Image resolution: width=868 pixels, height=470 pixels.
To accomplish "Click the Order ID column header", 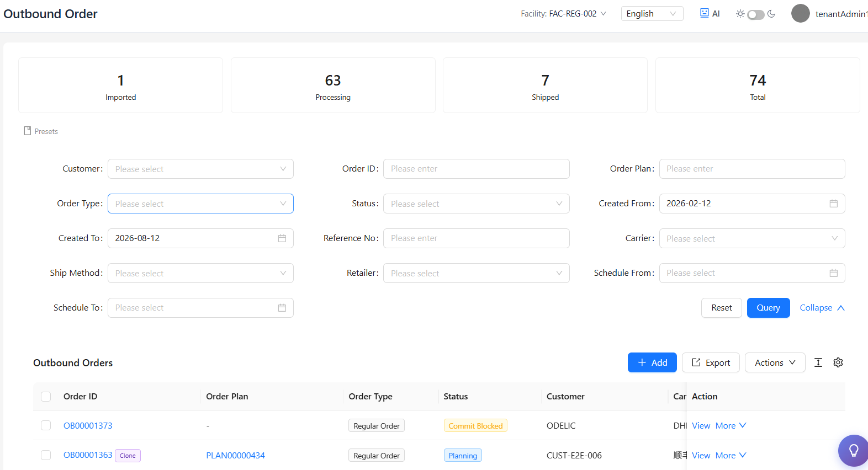I will click(x=80, y=396).
